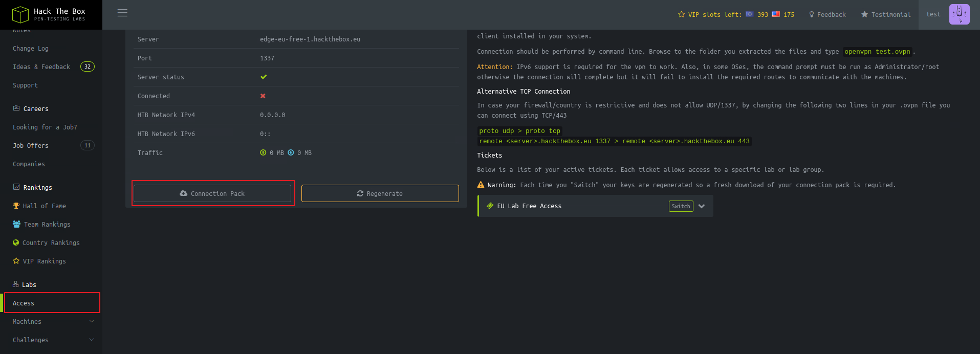Open Ideas & Feedback in sidebar
Image resolution: width=980 pixels, height=354 pixels.
pos(41,67)
